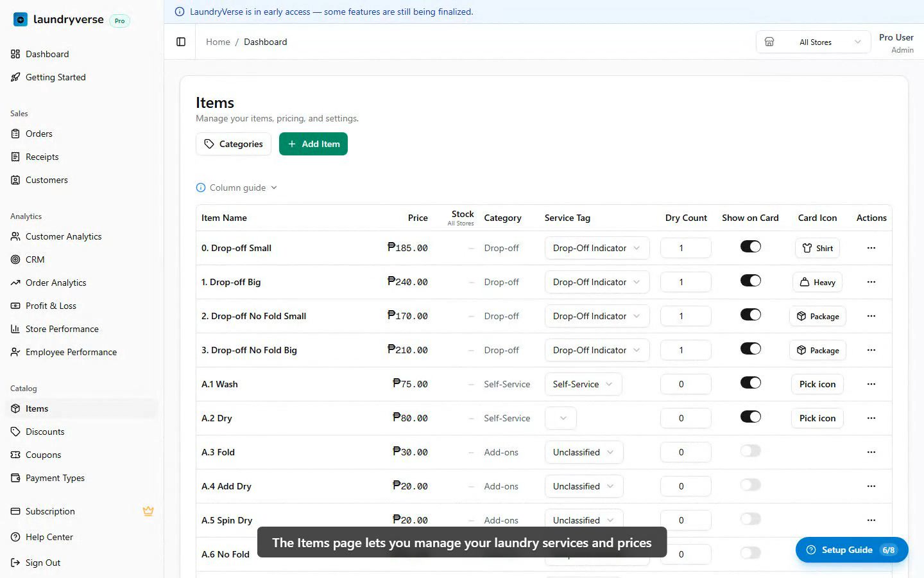Click the Package icon for Drop-off No Fold Small
This screenshot has width=924, height=578.
[x=817, y=316]
